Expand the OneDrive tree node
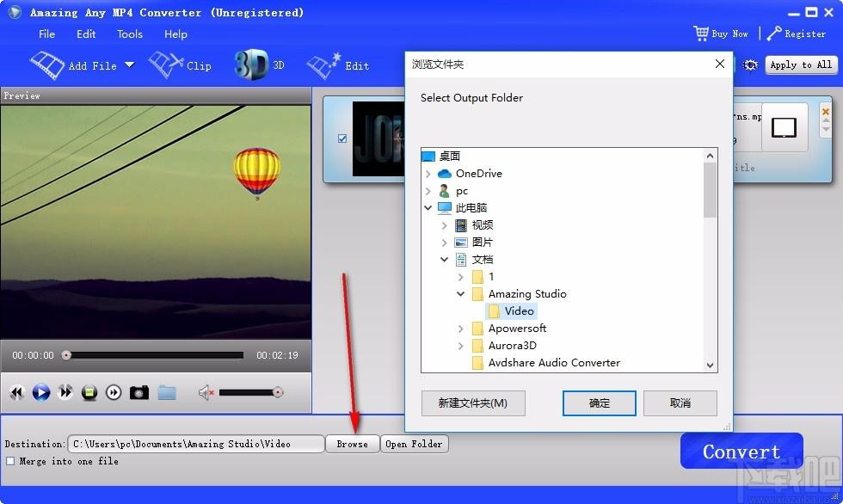 [x=428, y=174]
